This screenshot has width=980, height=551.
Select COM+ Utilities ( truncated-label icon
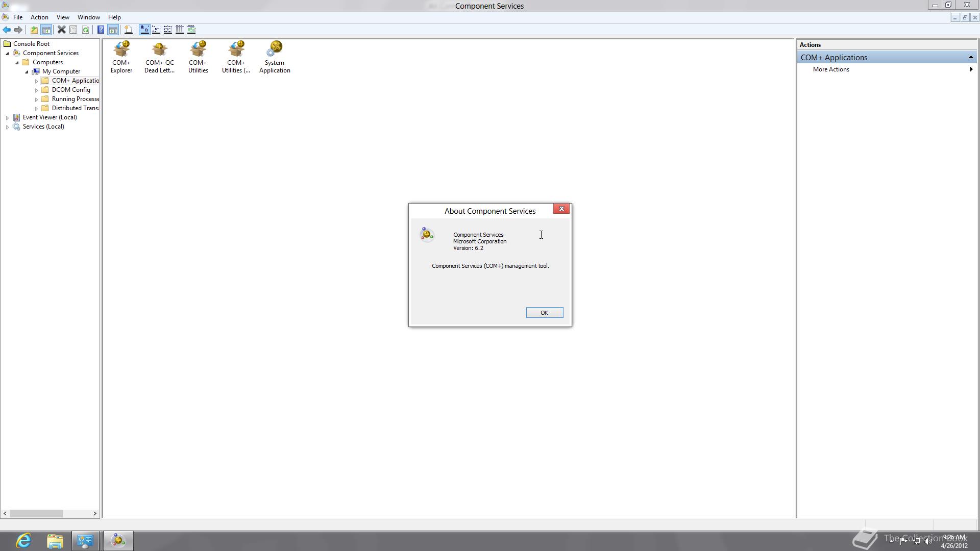tap(236, 57)
